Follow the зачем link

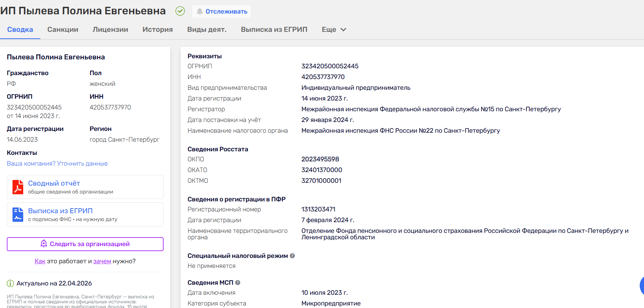coord(102,261)
